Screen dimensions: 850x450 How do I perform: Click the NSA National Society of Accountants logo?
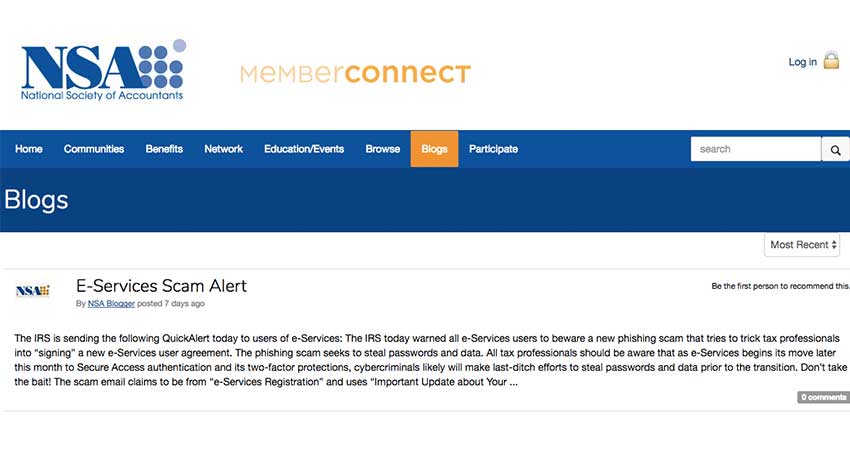click(x=102, y=72)
